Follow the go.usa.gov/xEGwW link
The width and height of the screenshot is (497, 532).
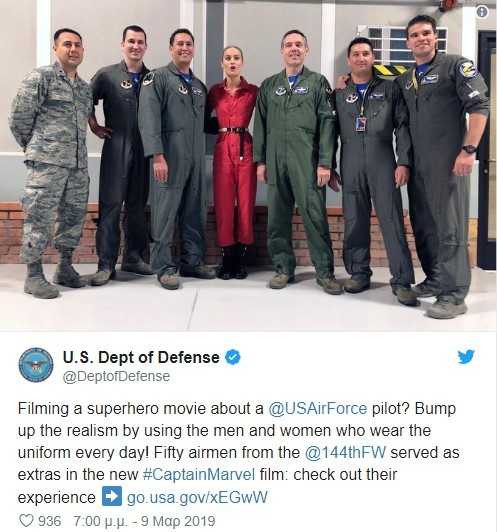tap(197, 497)
